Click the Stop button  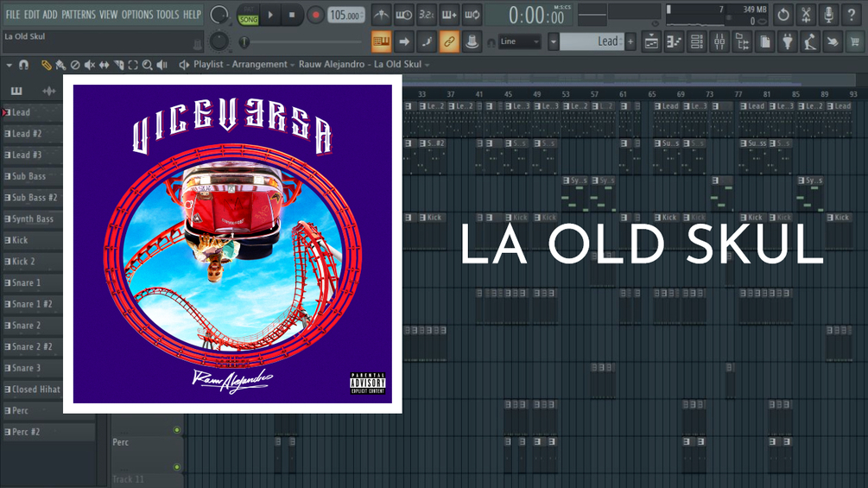click(292, 15)
